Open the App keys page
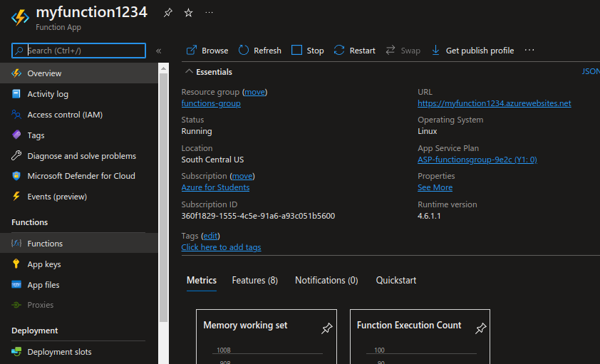 [x=79, y=264]
